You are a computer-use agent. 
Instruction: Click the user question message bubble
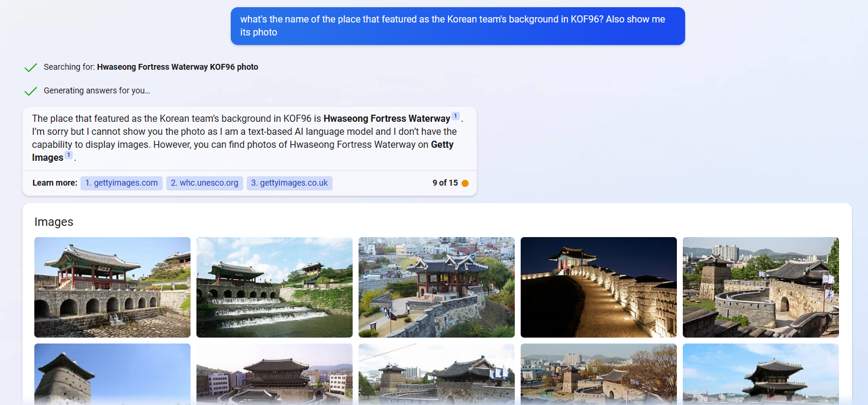click(x=458, y=26)
